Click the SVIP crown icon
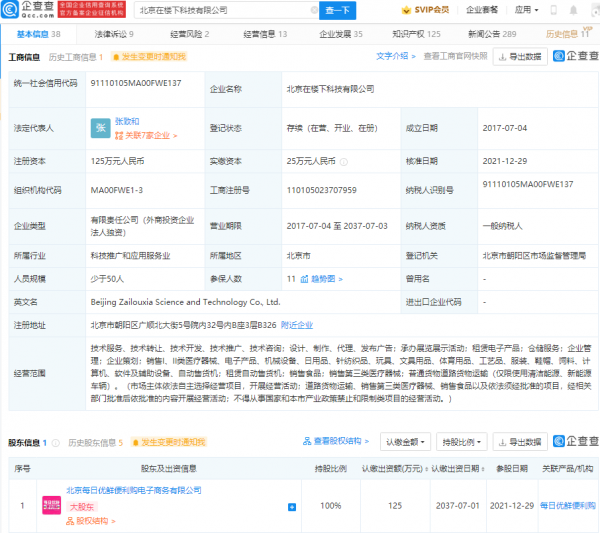This screenshot has width=600, height=533. [x=406, y=10]
